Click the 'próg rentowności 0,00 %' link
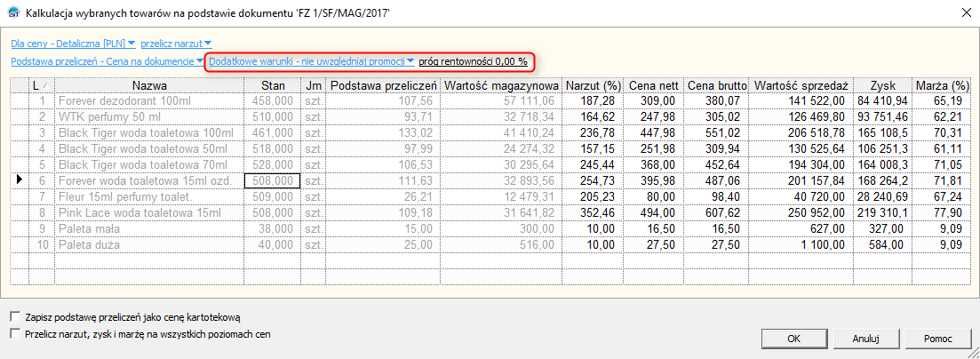 (x=474, y=61)
